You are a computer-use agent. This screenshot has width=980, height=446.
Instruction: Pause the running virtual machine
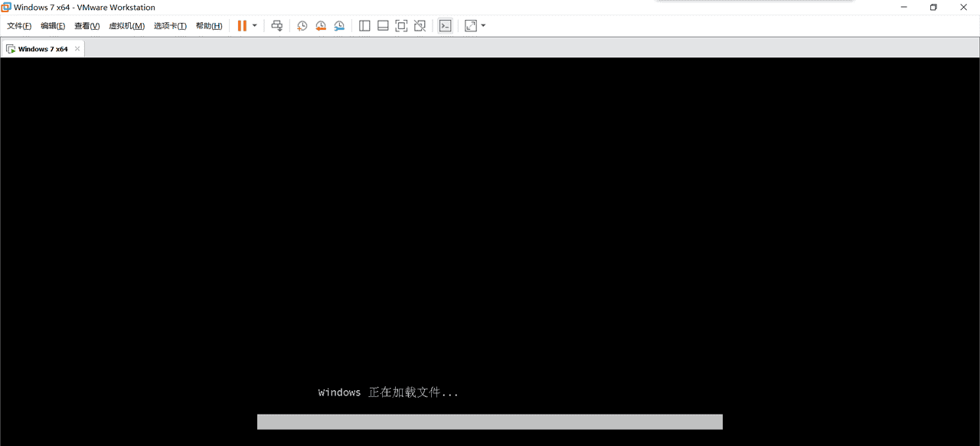coord(240,25)
